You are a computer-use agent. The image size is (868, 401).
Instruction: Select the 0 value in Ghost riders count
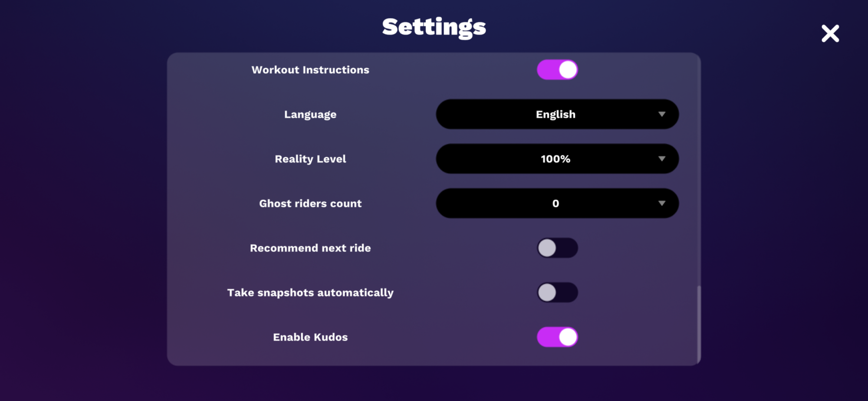coord(556,203)
